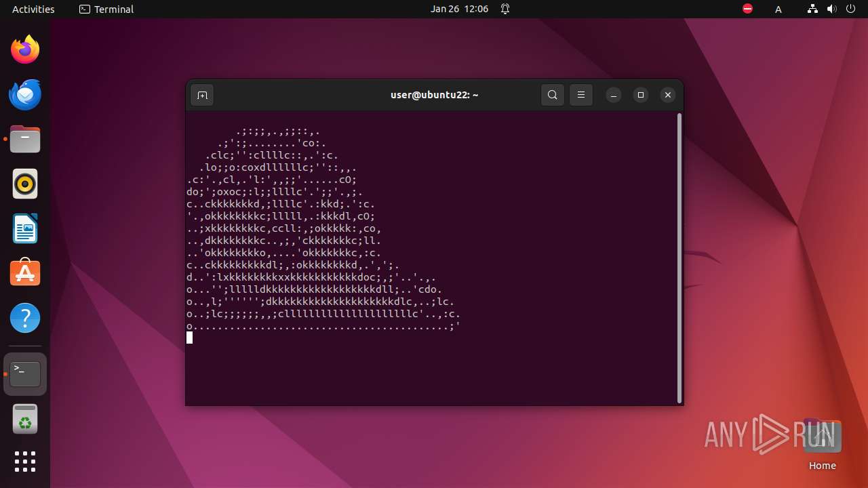Open Ubuntu Software store
Image resolution: width=868 pixels, height=488 pixels.
[25, 273]
